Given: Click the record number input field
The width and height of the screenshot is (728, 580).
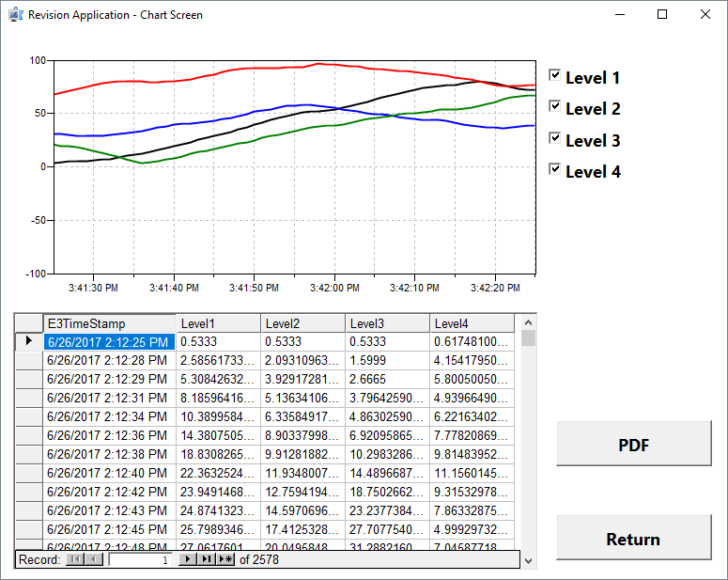Looking at the screenshot, I should pos(140,560).
